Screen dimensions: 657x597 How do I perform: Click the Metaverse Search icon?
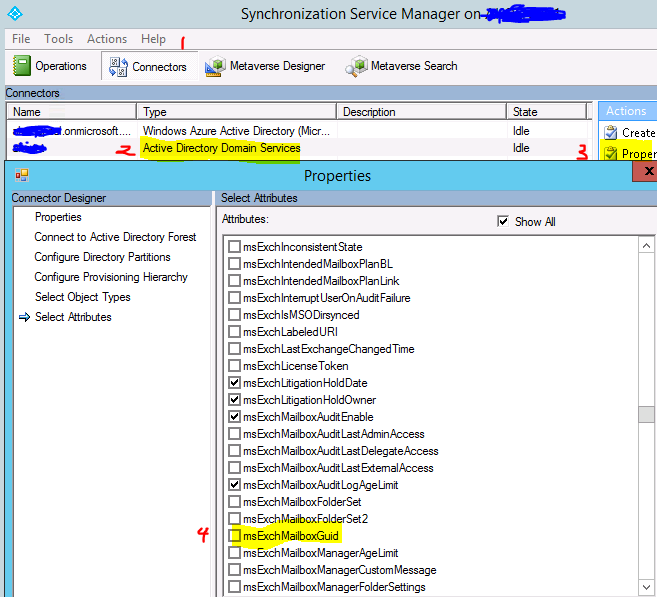[356, 67]
